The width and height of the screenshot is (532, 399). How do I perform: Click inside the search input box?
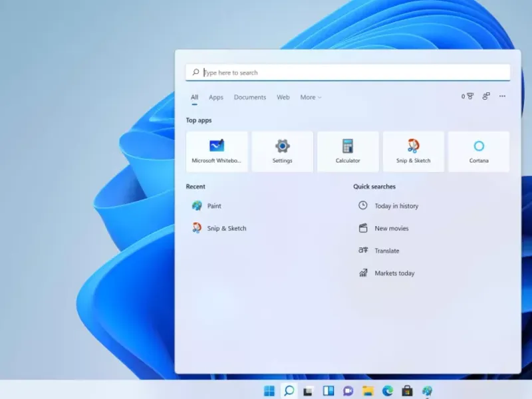pyautogui.click(x=346, y=72)
